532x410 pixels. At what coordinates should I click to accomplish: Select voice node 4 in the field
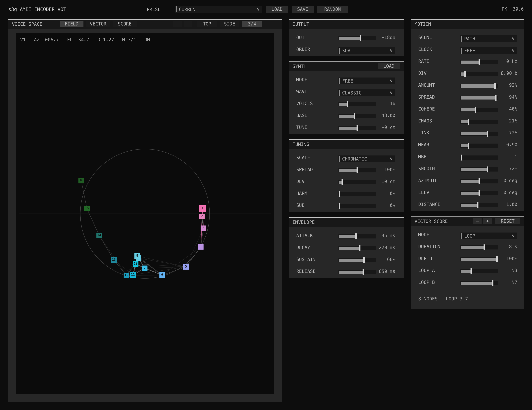[x=201, y=247]
